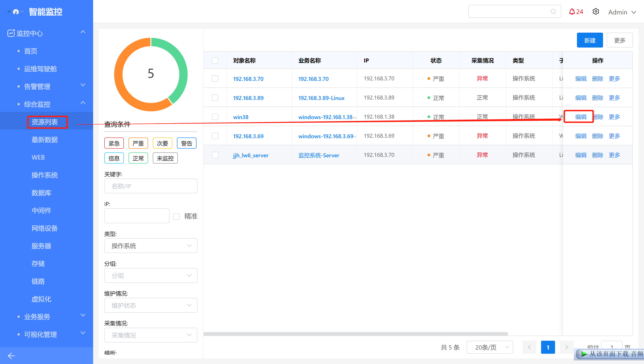Expand the 可视化管理 submenu

tap(83, 333)
